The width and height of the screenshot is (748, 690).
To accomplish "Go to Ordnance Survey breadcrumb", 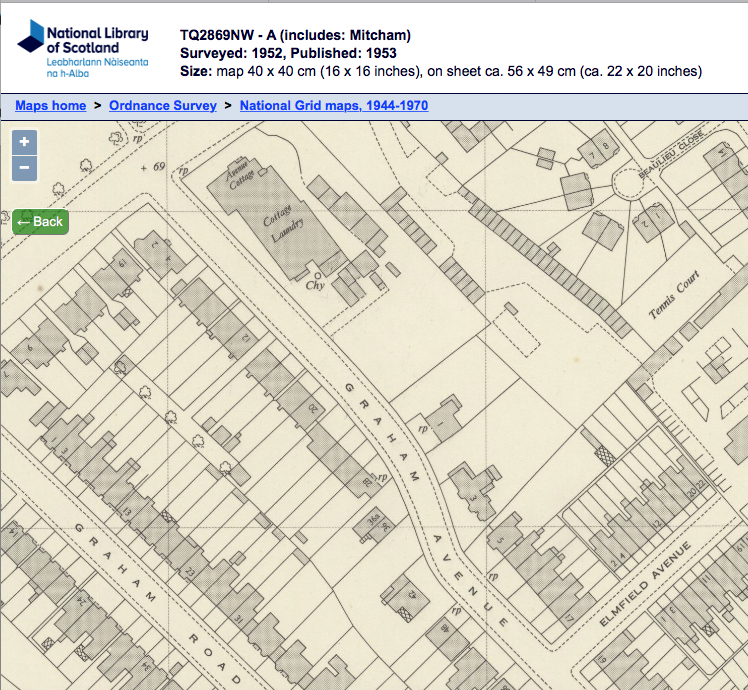I will tap(163, 105).
